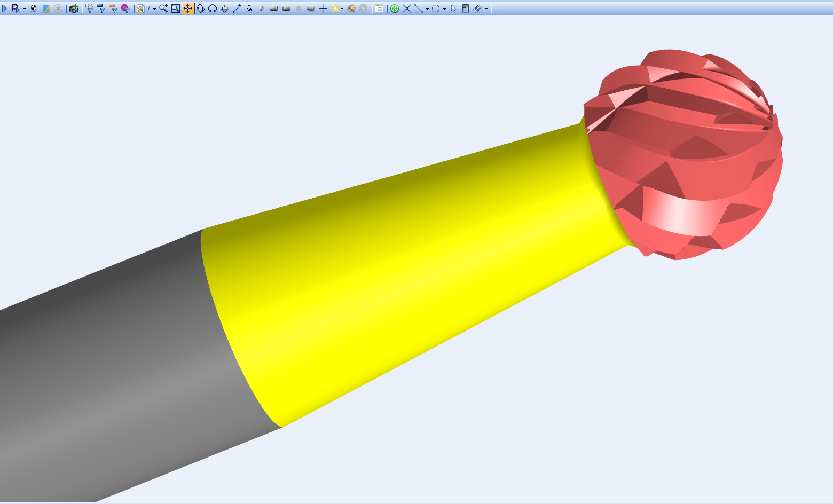Image resolution: width=833 pixels, height=504 pixels.
Task: Expand the circle tool dropdown arrow
Action: (x=444, y=9)
